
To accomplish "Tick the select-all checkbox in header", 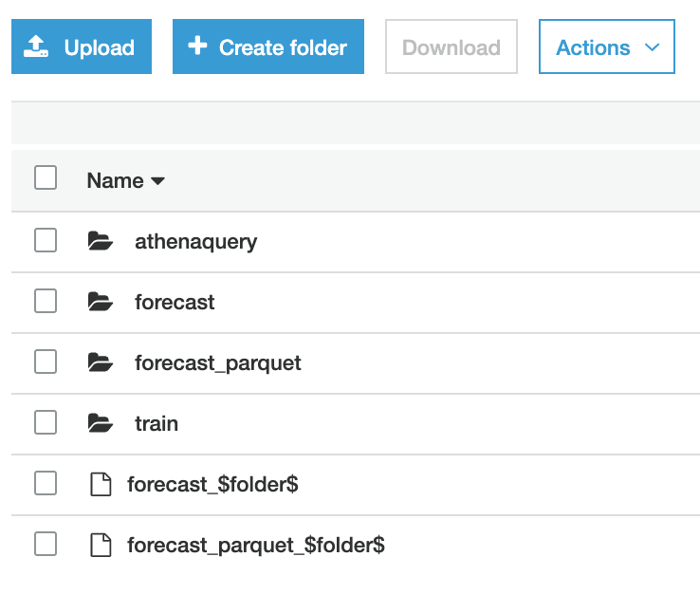I will coord(46,177).
